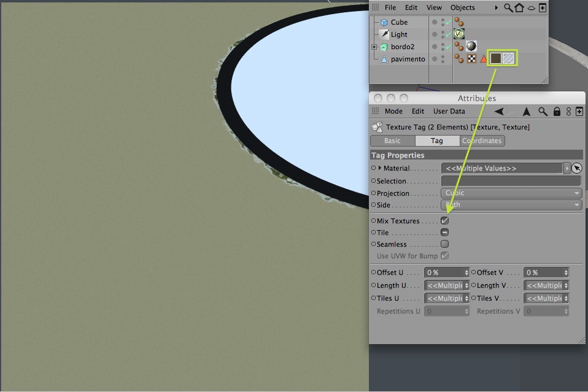
Task: Click the lock icon in Attributes toolbar
Action: (x=557, y=111)
